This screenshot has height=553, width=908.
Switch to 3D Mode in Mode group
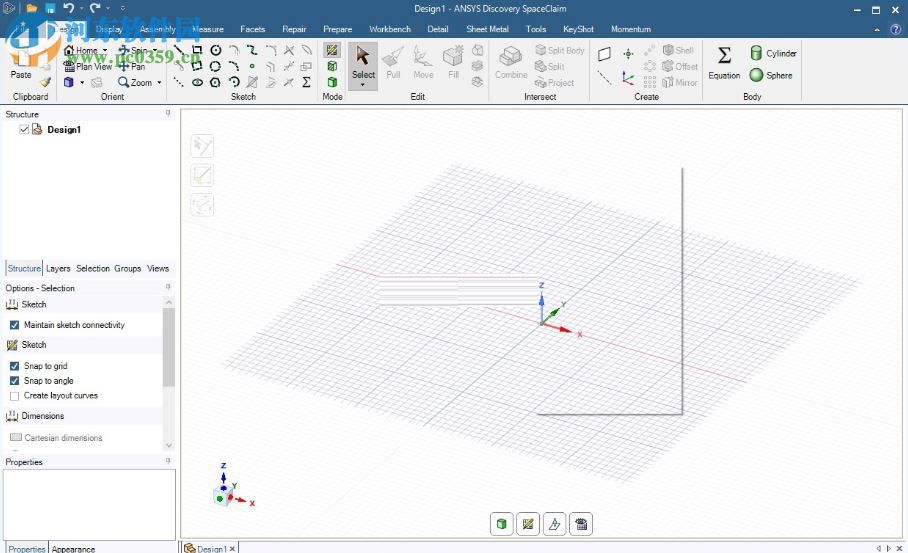pyautogui.click(x=332, y=82)
